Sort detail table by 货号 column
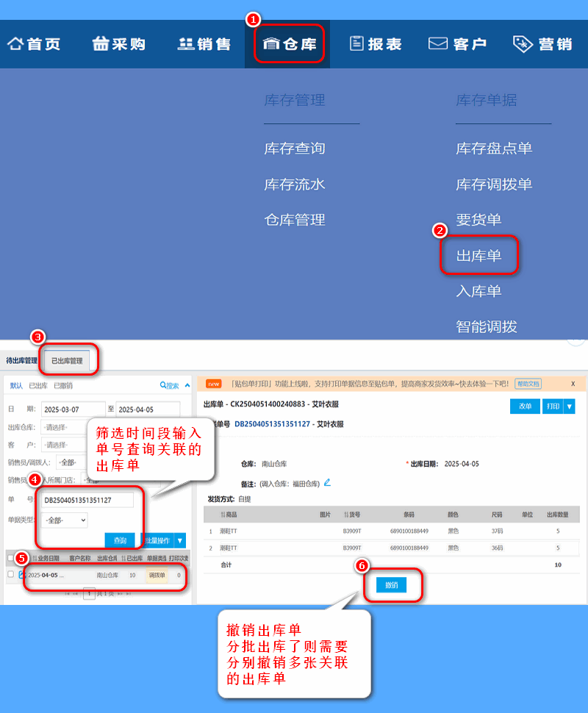Image resolution: width=588 pixels, height=713 pixels. [352, 515]
